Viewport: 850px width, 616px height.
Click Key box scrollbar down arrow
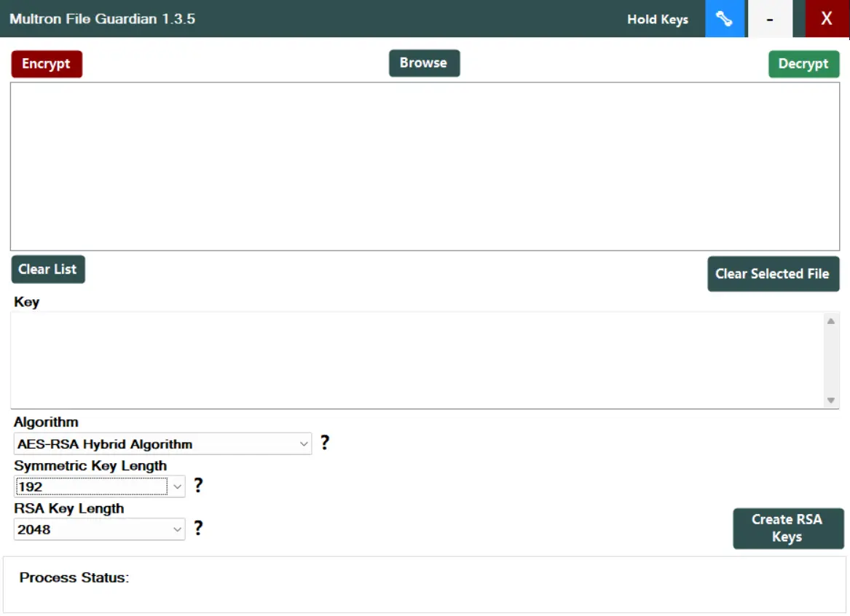click(x=831, y=400)
